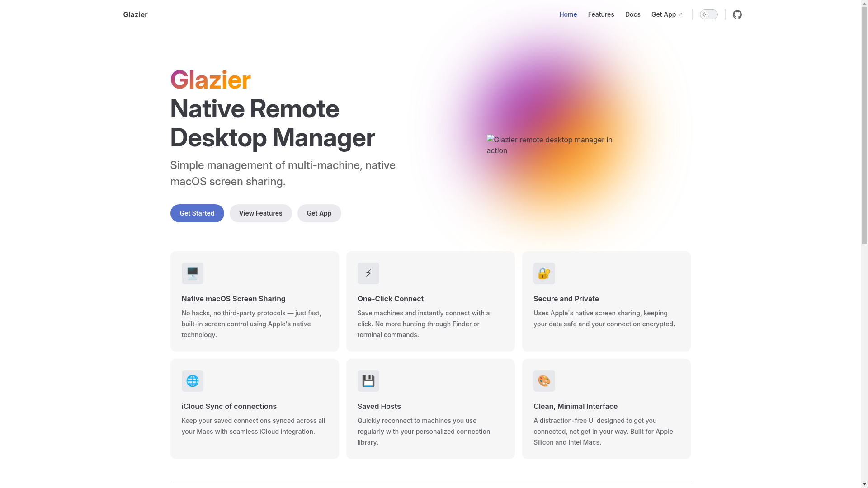Open the Features nav item
868x488 pixels.
pyautogui.click(x=601, y=14)
